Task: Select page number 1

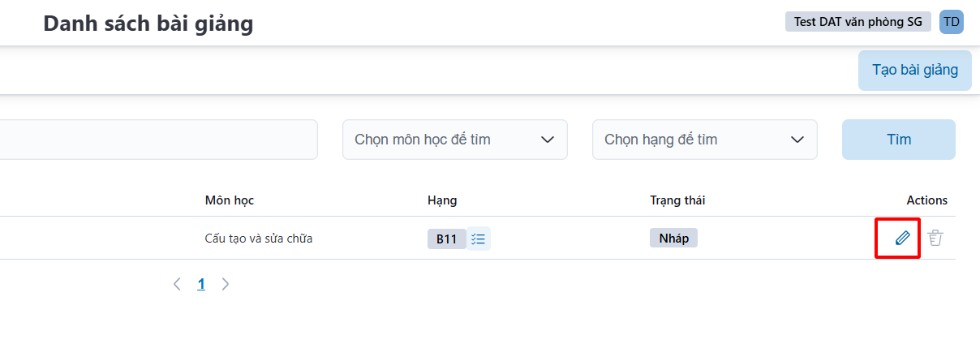Action: coord(201,284)
